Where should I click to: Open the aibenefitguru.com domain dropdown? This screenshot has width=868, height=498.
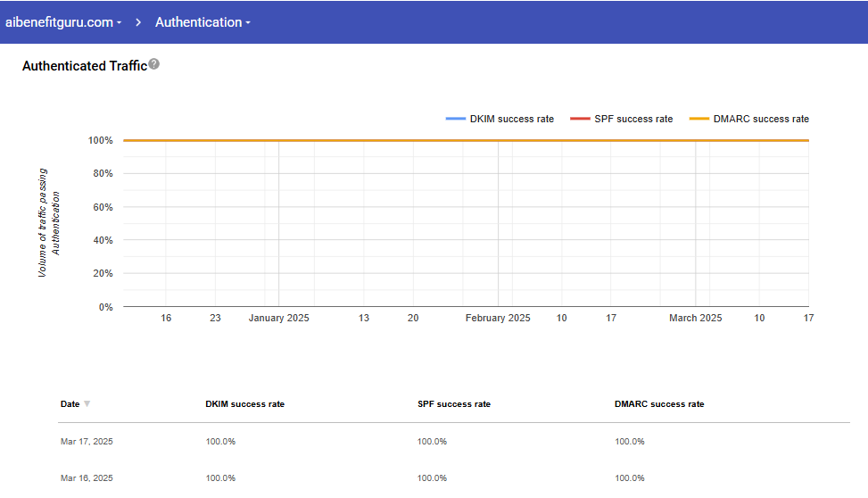(x=64, y=22)
